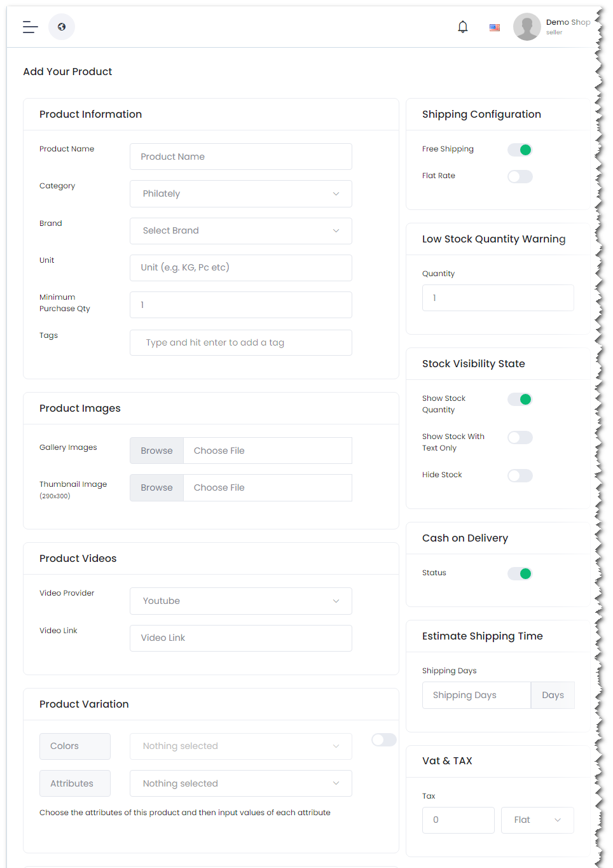The width and height of the screenshot is (613, 868).
Task: Enable the Colors variation toggle
Action: pyautogui.click(x=383, y=739)
